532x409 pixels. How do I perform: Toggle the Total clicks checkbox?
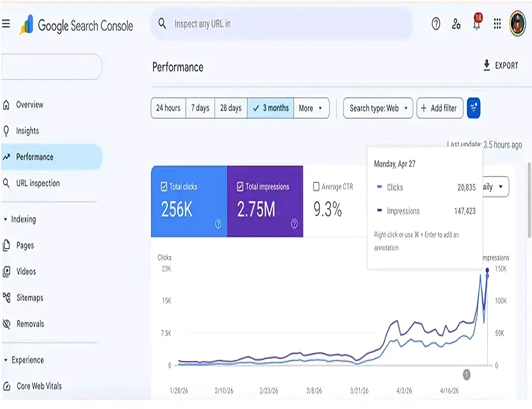click(164, 187)
